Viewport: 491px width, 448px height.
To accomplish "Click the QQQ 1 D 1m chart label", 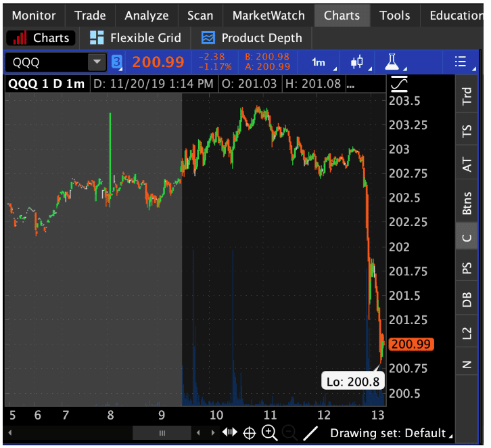I will point(47,84).
